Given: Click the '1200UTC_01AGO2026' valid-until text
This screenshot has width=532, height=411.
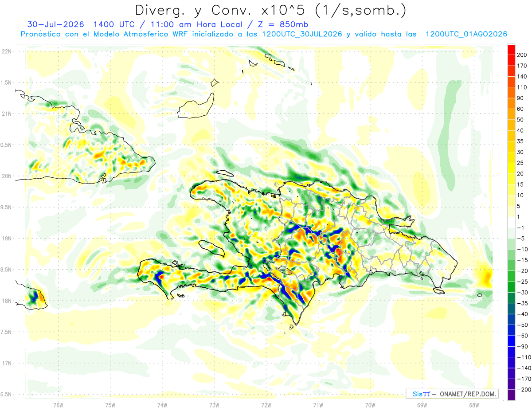Looking at the screenshot, I should click(466, 34).
